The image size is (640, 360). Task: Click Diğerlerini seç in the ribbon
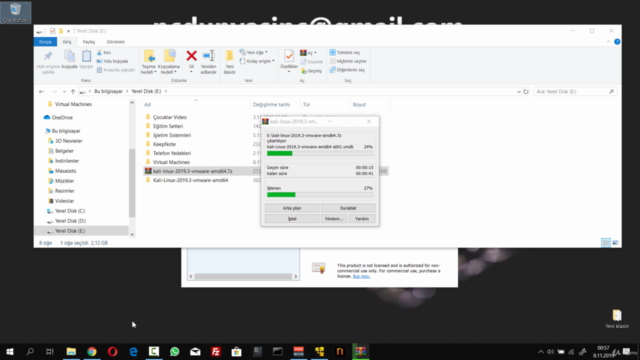pyautogui.click(x=347, y=70)
